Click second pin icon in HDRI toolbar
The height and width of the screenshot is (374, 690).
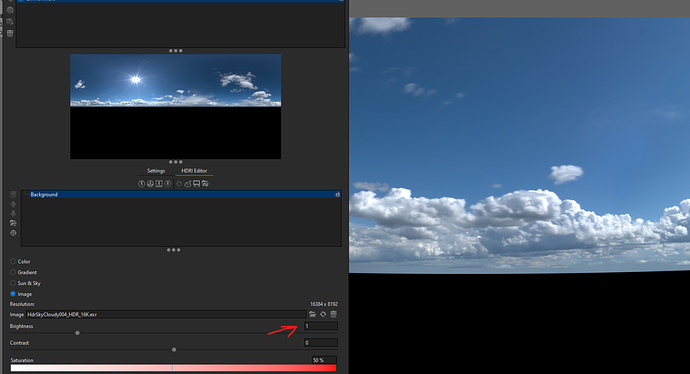point(150,184)
